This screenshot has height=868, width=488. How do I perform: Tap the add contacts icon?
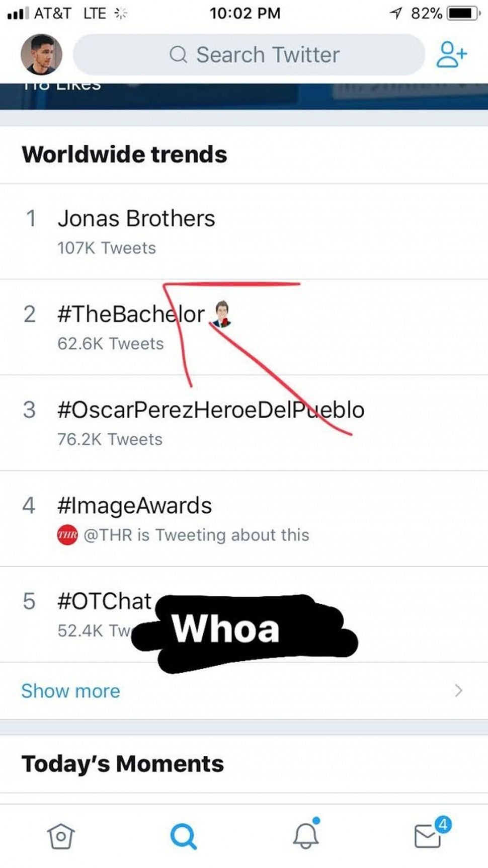click(x=451, y=54)
